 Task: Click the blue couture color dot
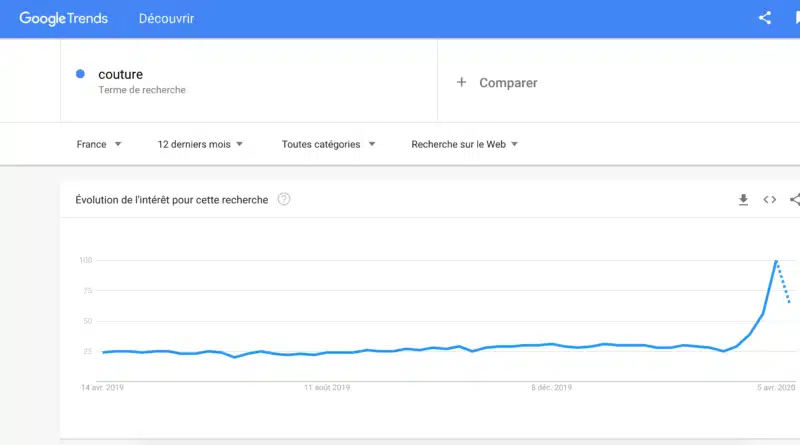pyautogui.click(x=80, y=74)
